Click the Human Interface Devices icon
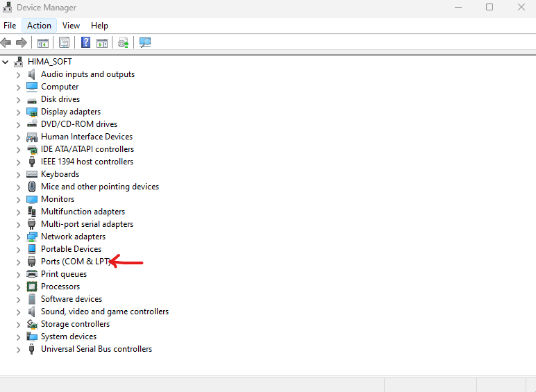536x392 pixels. point(32,137)
